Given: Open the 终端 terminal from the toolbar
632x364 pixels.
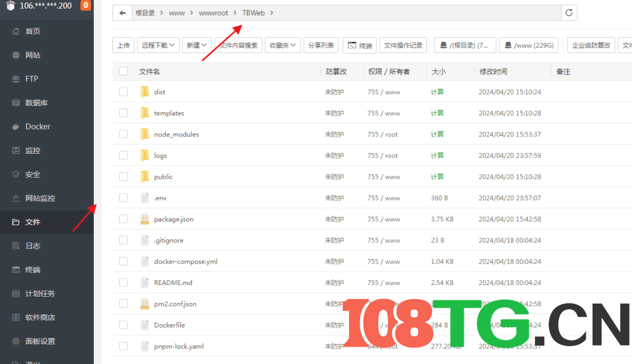Looking at the screenshot, I should point(359,44).
